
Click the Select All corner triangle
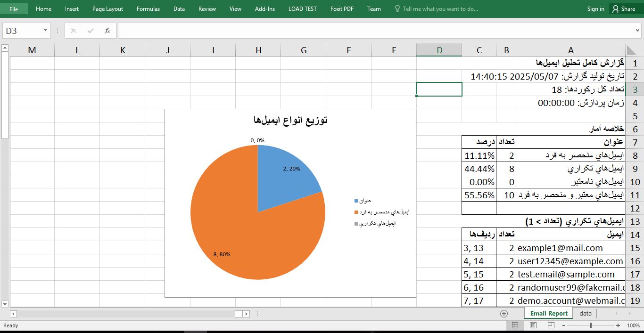point(632,50)
